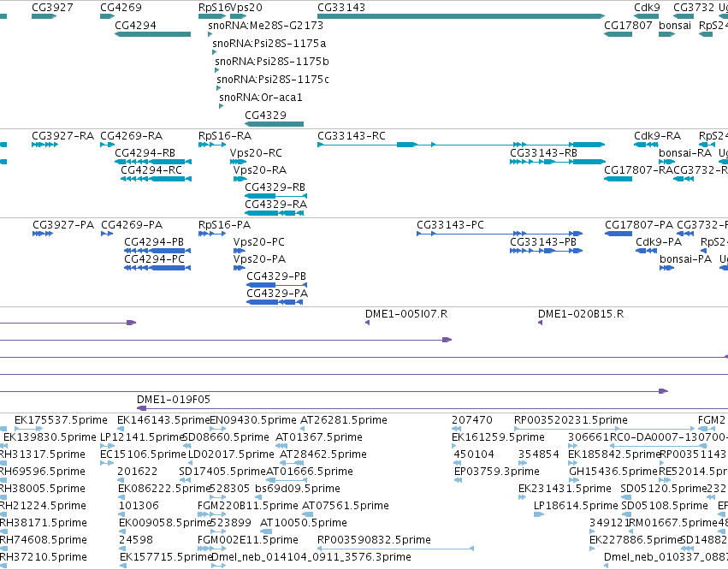Click the Cdk9-RA transcript label
The image size is (728, 570).
tap(658, 135)
